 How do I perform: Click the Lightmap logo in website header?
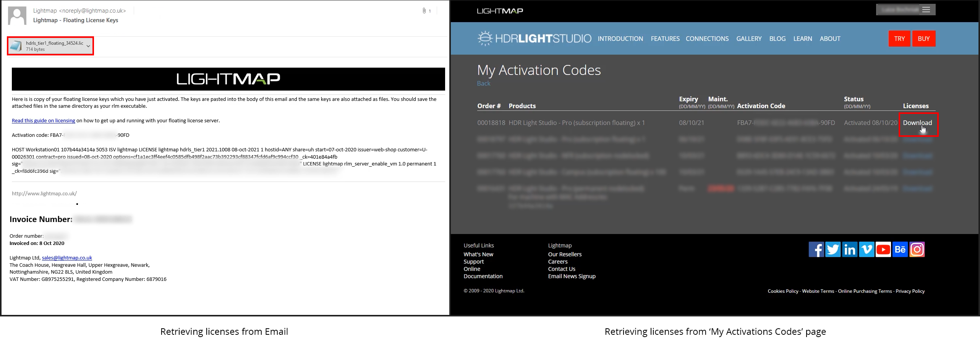click(500, 11)
